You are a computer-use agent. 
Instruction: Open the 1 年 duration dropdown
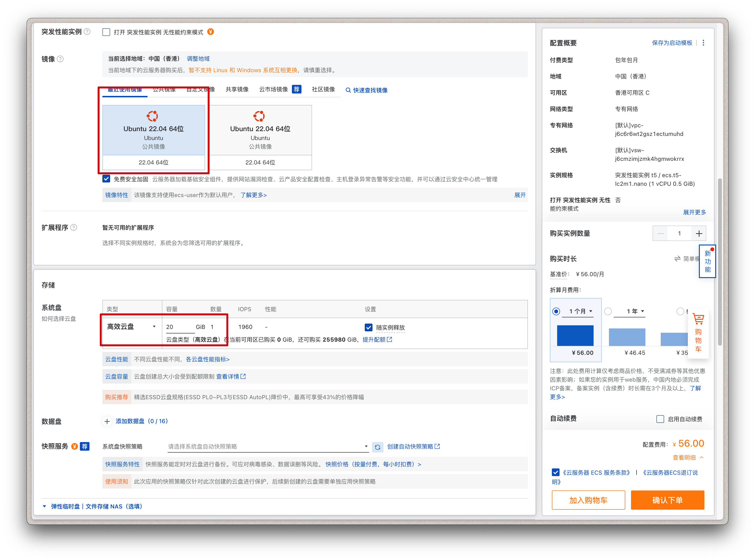630,311
